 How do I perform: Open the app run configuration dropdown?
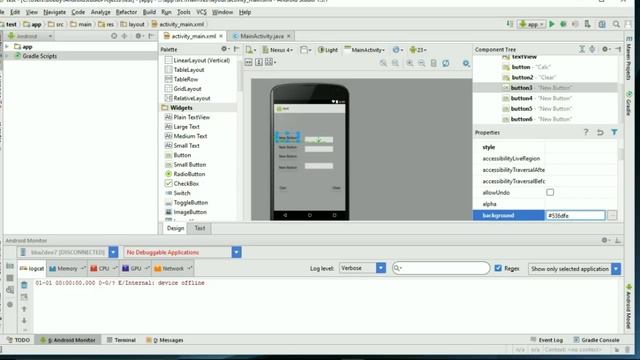tap(531, 24)
